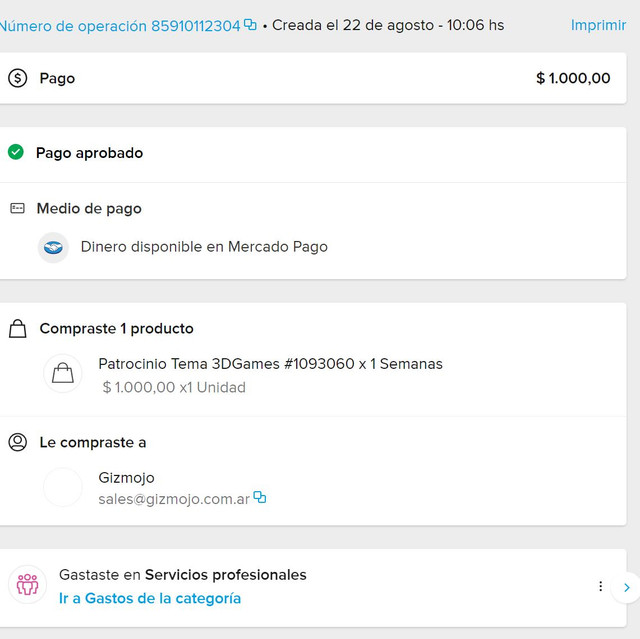Copy the sales@gizmojo.com.ar email address
The width and height of the screenshot is (640, 639).
pos(260,497)
